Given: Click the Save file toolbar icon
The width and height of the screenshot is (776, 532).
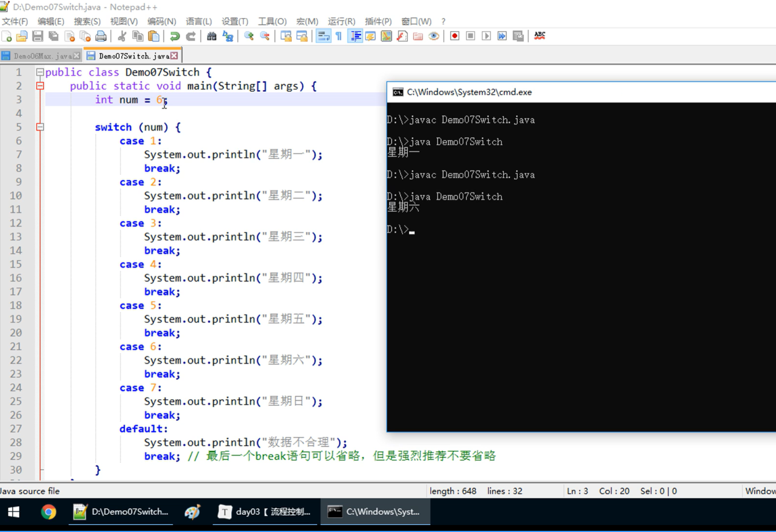Looking at the screenshot, I should click(38, 36).
